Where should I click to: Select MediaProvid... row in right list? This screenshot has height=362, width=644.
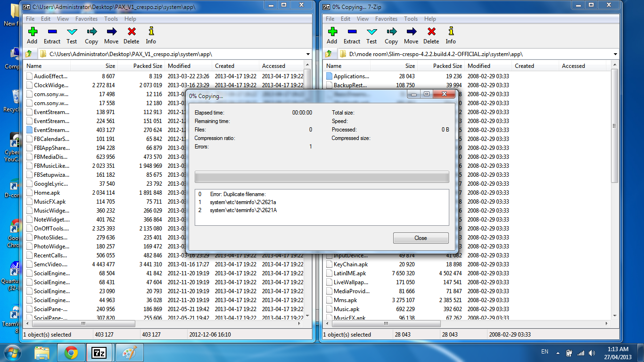click(x=468, y=291)
